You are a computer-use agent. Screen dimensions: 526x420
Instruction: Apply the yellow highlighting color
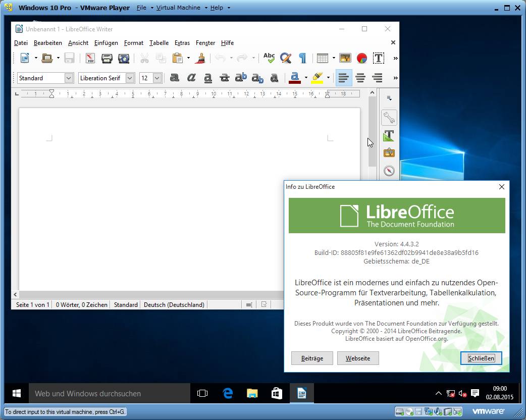tap(317, 78)
